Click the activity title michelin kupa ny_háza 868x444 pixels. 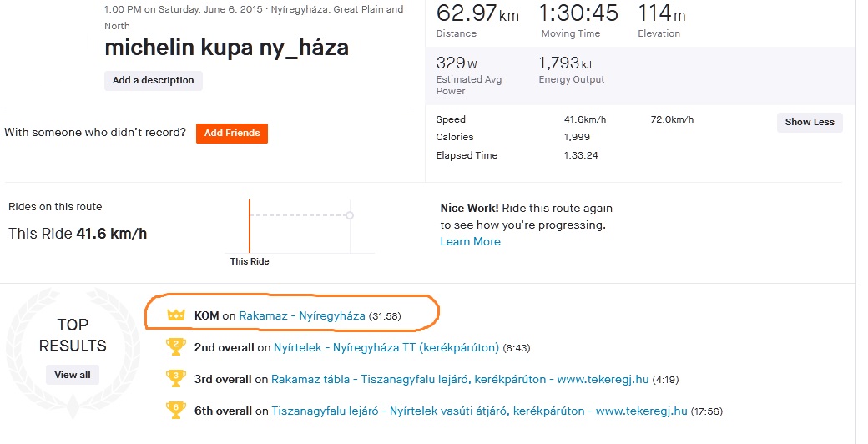click(226, 48)
